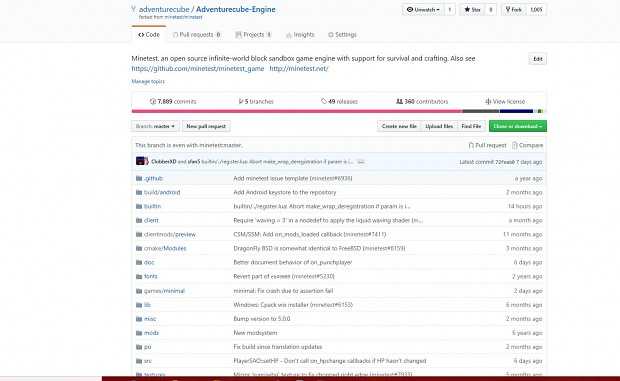
Task: Open the build/android folder
Action: coord(162,192)
